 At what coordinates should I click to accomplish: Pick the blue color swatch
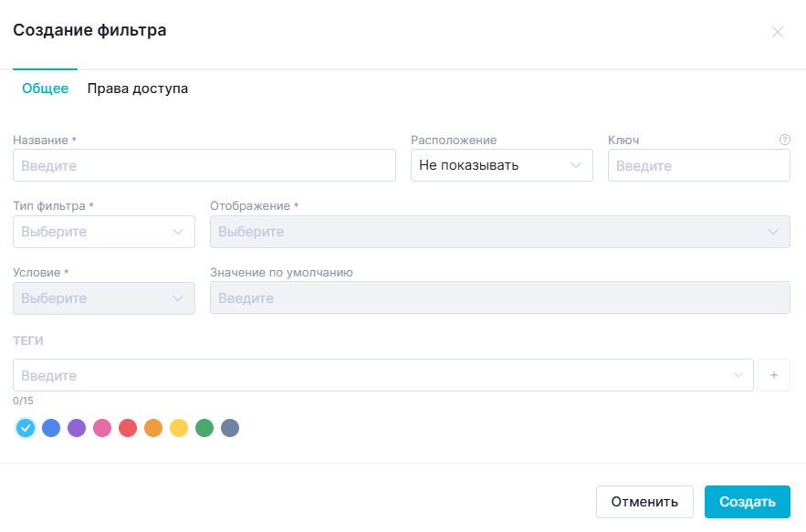(51, 428)
